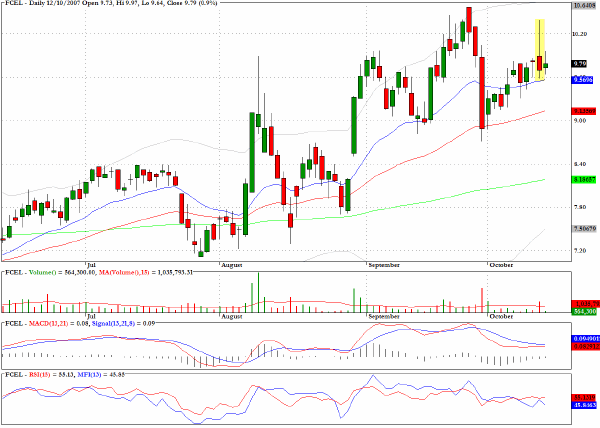Image resolution: width=600 pixels, height=428 pixels.
Task: Click the 10.20 price axis label
Action: [x=580, y=34]
